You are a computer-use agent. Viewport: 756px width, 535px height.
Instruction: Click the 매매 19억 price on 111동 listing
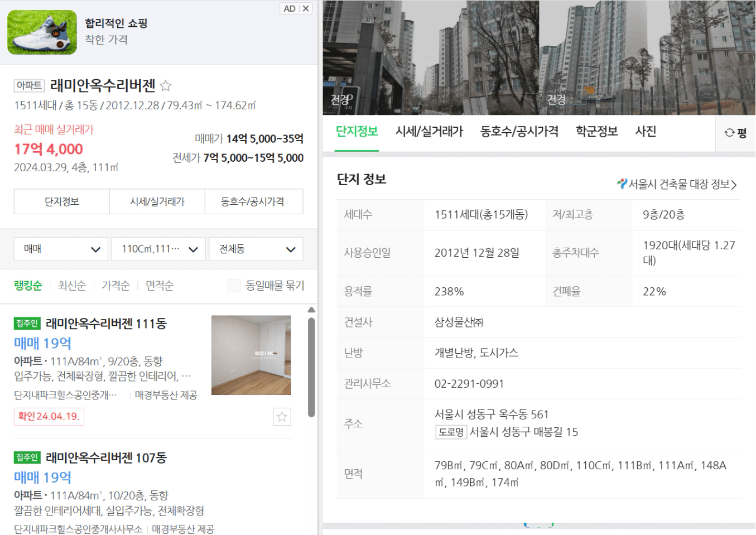tap(42, 343)
